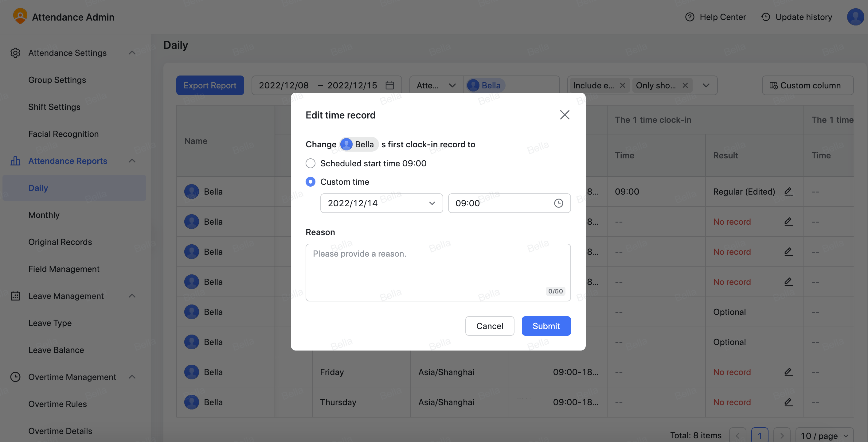
Task: Remove the 'Only sho...' filter tag
Action: point(685,86)
